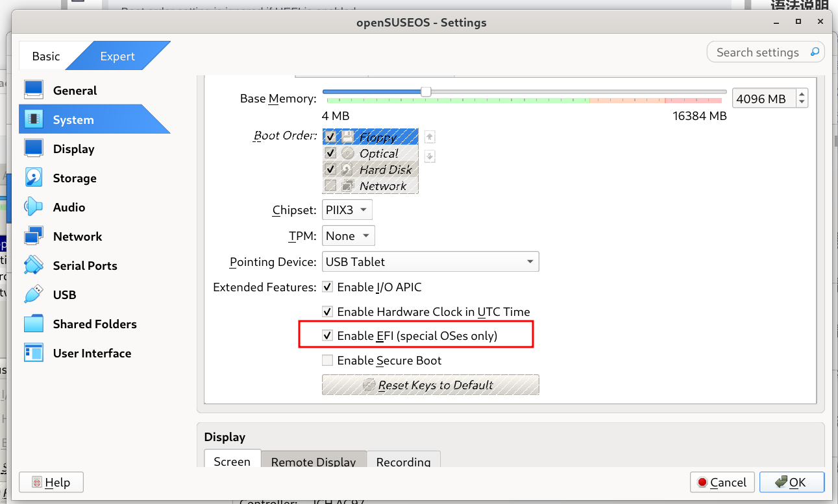Decrease base memory with down stepper arrow
Image resolution: width=838 pixels, height=504 pixels.
[802, 102]
